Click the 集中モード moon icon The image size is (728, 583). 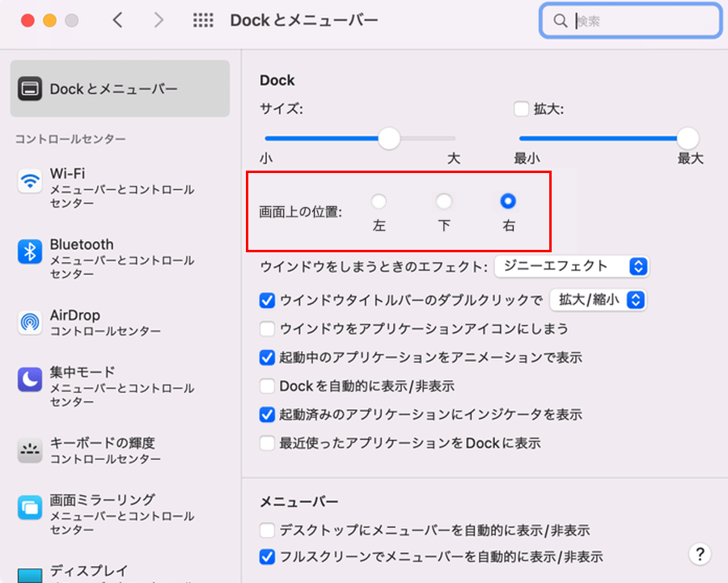[x=30, y=380]
